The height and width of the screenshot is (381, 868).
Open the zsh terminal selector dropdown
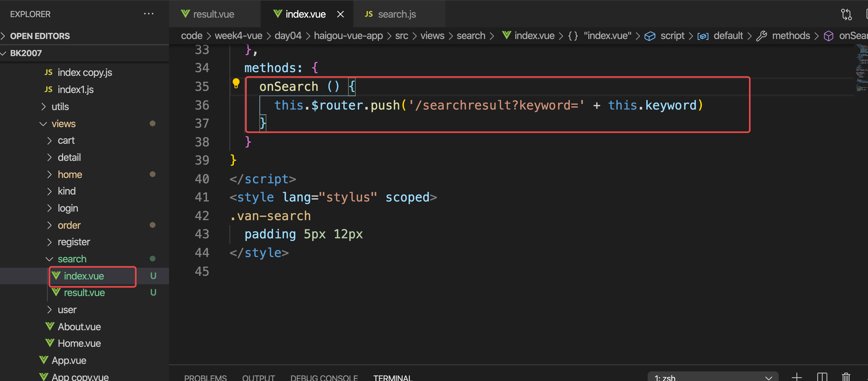click(x=712, y=378)
